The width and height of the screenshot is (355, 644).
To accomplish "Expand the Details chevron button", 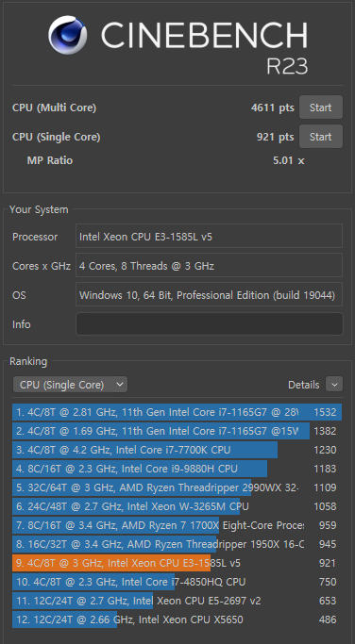I will [x=334, y=385].
